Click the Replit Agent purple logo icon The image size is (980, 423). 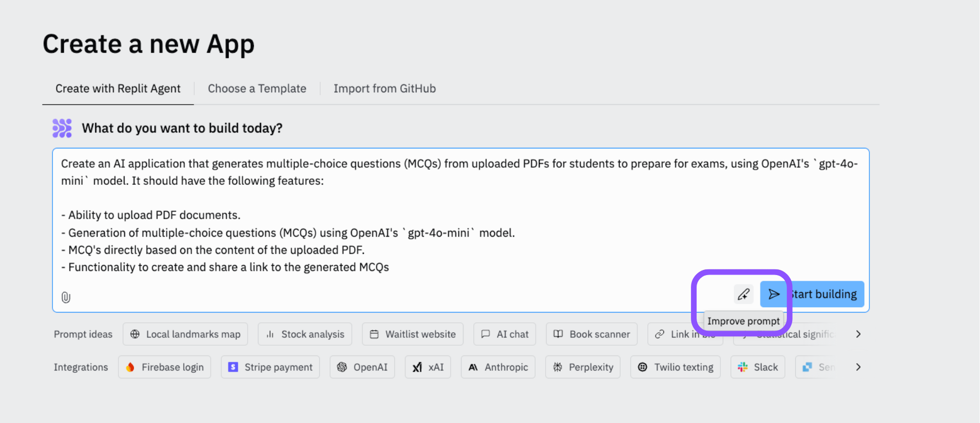tap(62, 128)
